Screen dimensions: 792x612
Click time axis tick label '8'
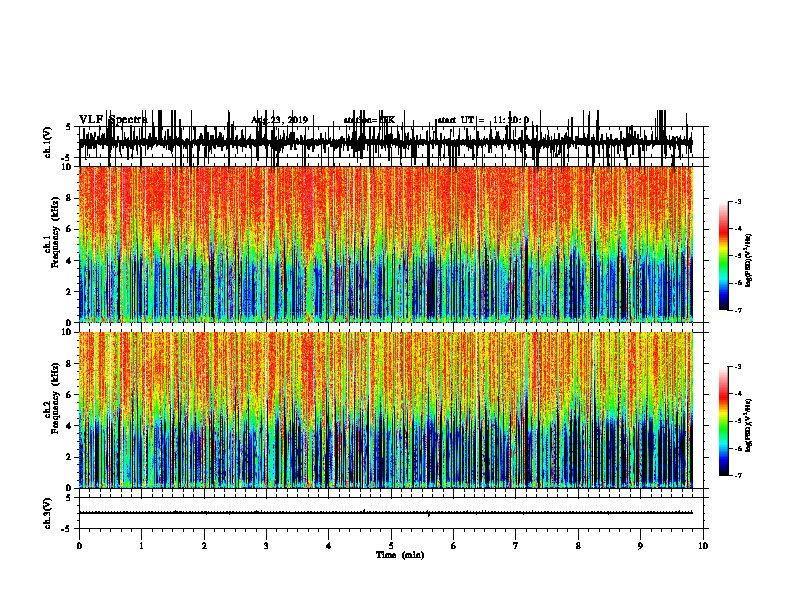[578, 546]
